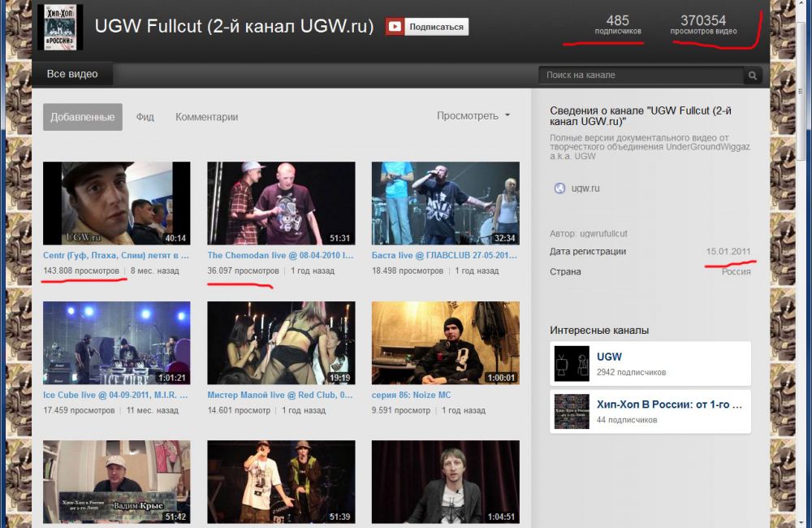Open the UGW channel link
Viewport: 812px width, 528px height.
pos(609,357)
